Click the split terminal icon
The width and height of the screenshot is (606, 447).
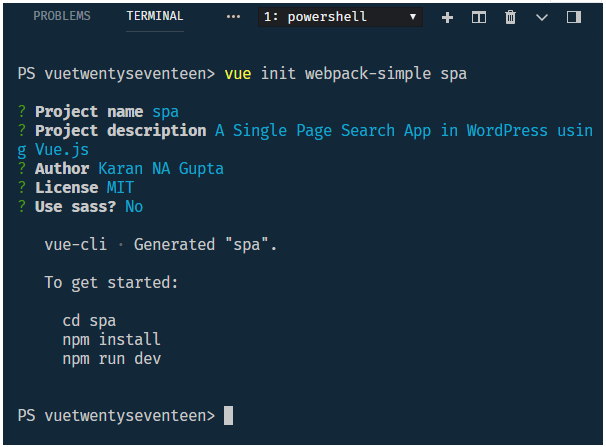[478, 17]
